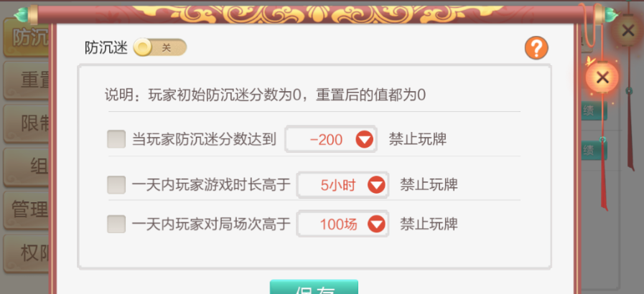
Task: Enable the 当玩家防沉迷分数达到 checkbox
Action: 116,139
